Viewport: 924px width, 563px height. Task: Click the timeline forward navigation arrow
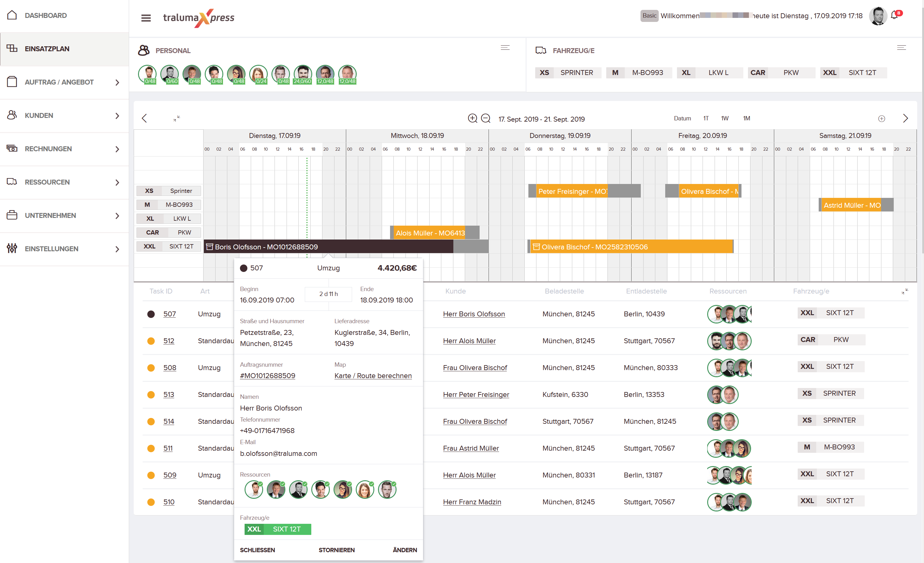[x=905, y=119]
